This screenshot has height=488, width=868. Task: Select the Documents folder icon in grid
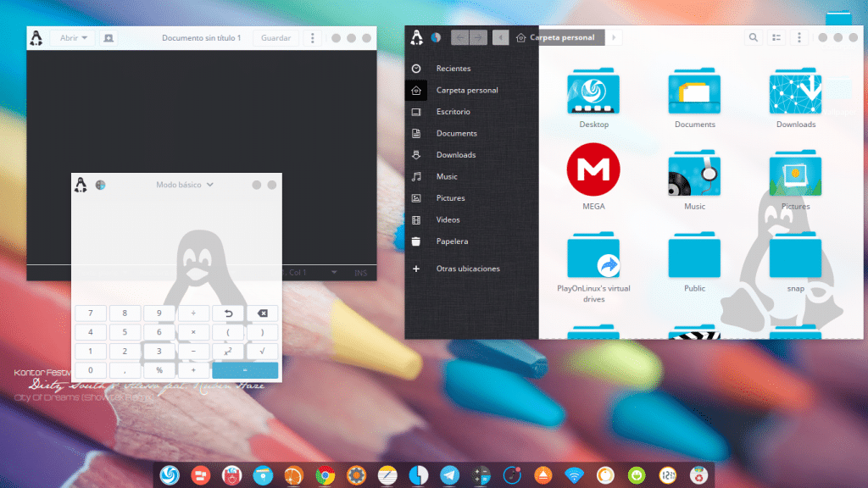coord(694,91)
